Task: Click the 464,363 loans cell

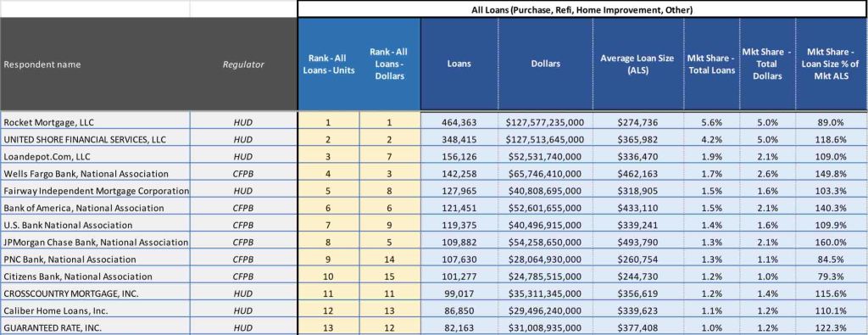Action: 459,122
